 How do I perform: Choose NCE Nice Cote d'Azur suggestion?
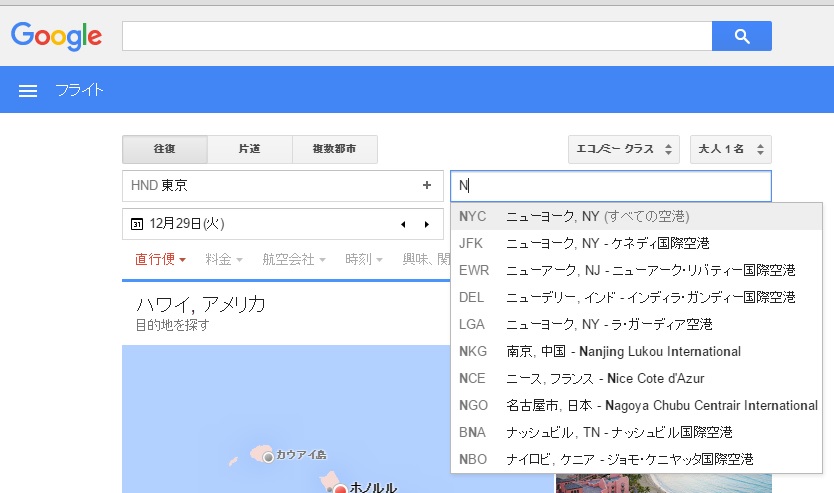coord(637,378)
